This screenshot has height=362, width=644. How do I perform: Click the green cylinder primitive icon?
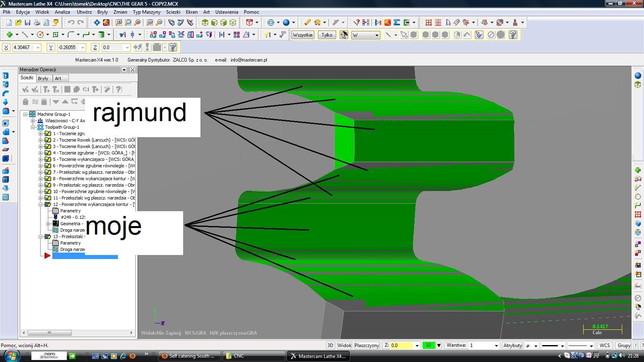pos(101,35)
